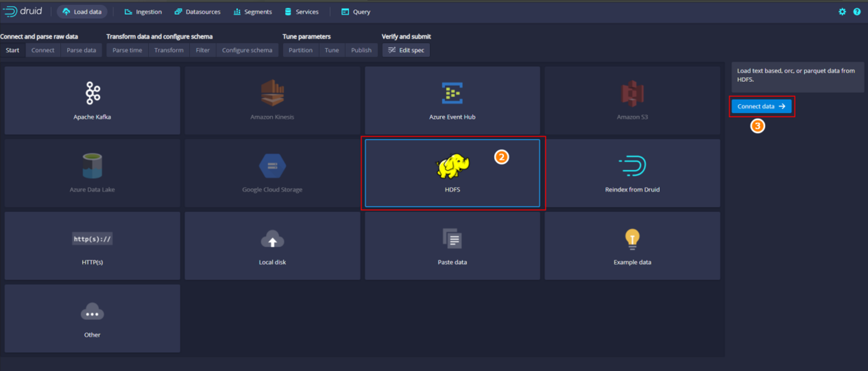The height and width of the screenshot is (371, 868).
Task: Open the Segments view
Action: tap(253, 12)
